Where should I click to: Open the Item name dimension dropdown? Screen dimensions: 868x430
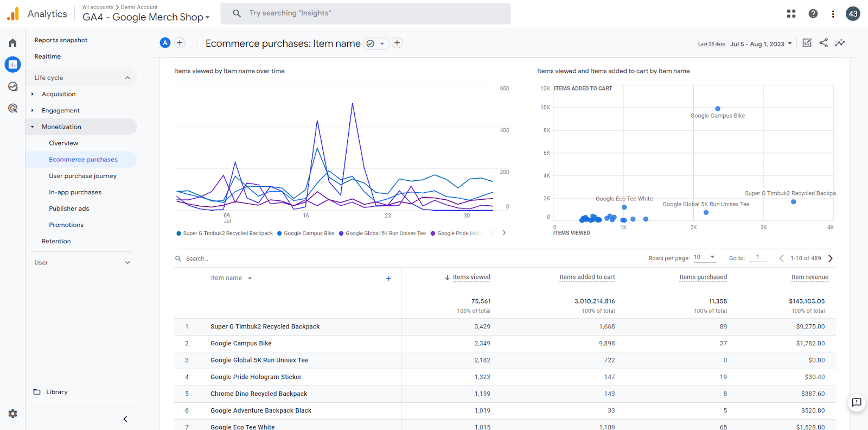pos(232,278)
